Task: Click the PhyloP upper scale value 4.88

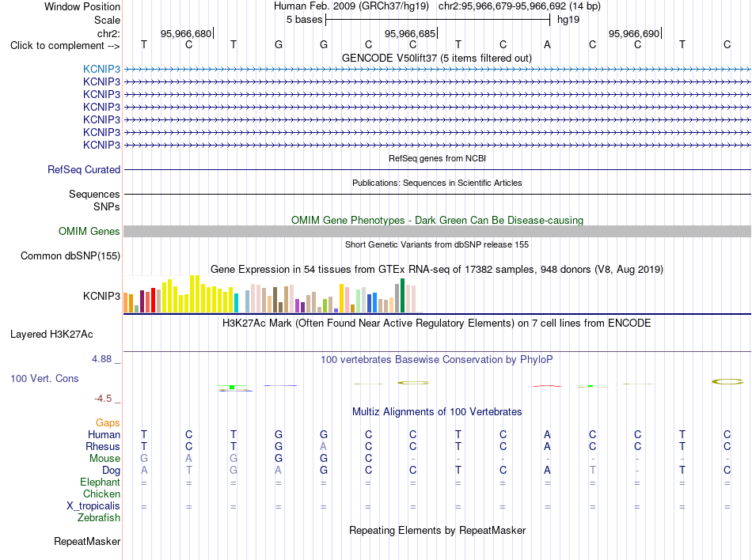Action: pos(101,359)
